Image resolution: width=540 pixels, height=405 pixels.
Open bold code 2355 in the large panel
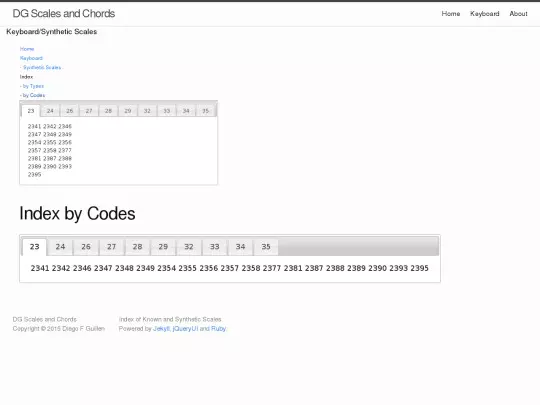click(187, 268)
